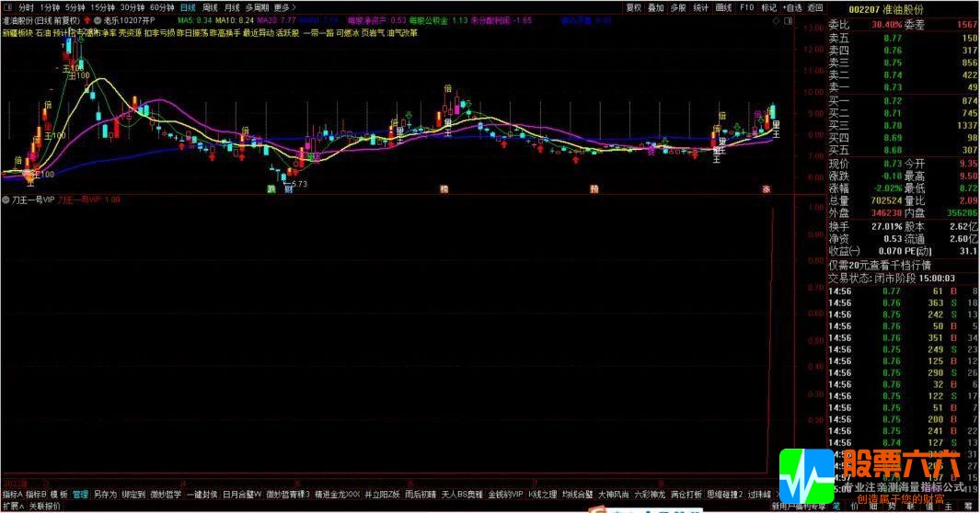Open F10 company info

pyautogui.click(x=747, y=8)
